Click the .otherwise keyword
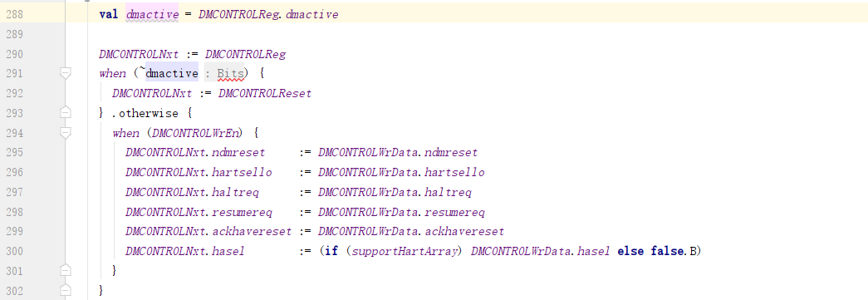This screenshot has width=868, height=300. (x=145, y=114)
